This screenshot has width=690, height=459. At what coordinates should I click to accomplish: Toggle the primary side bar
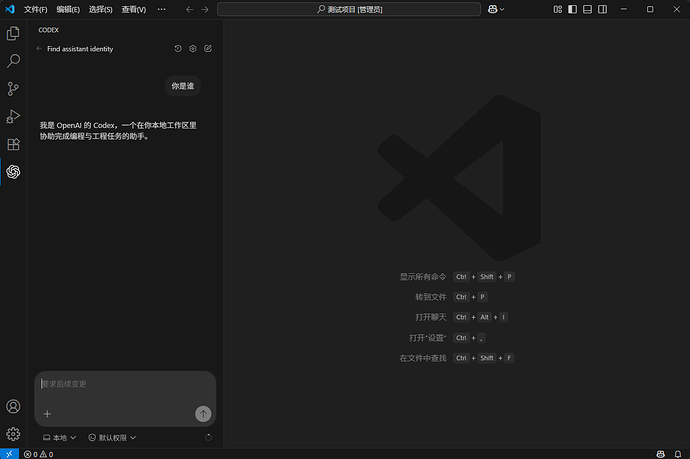click(573, 9)
